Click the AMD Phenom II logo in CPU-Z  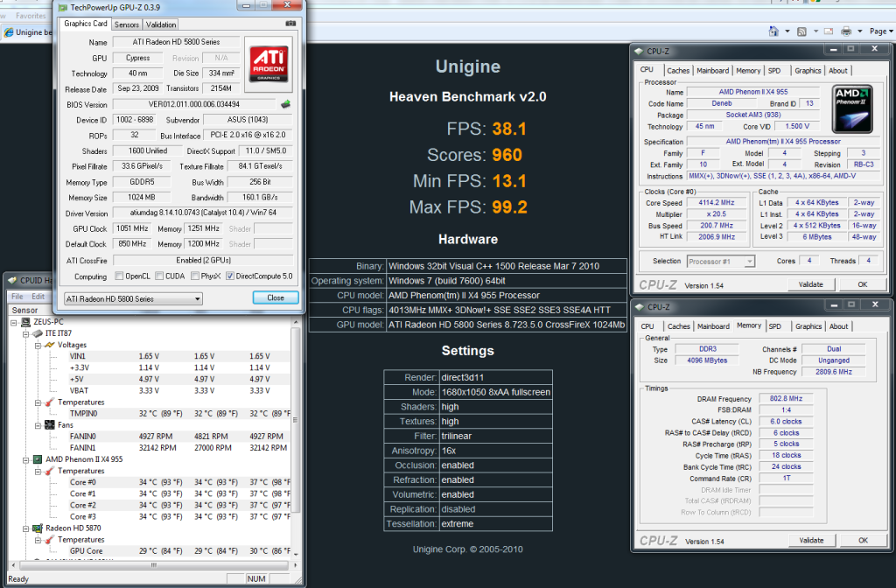click(852, 108)
